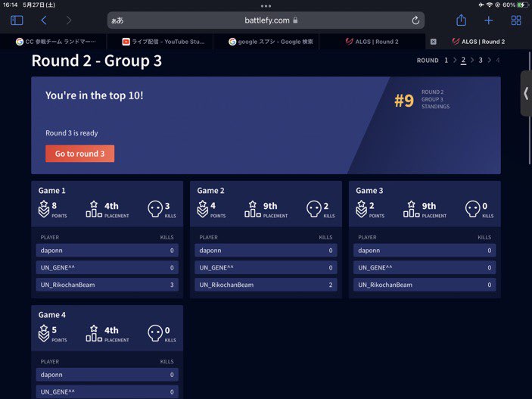Click Game 3 kills skull icon
This screenshot has width=532, height=399.
tap(473, 209)
